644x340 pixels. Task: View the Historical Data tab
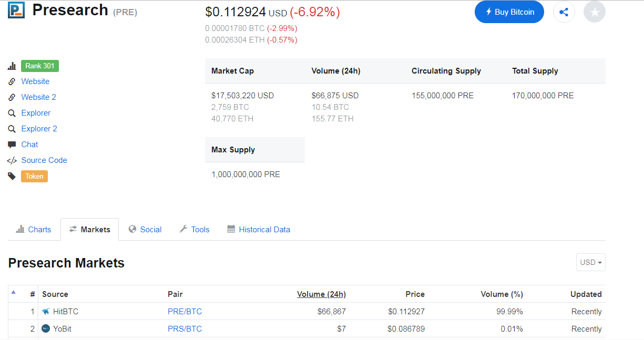coord(259,230)
